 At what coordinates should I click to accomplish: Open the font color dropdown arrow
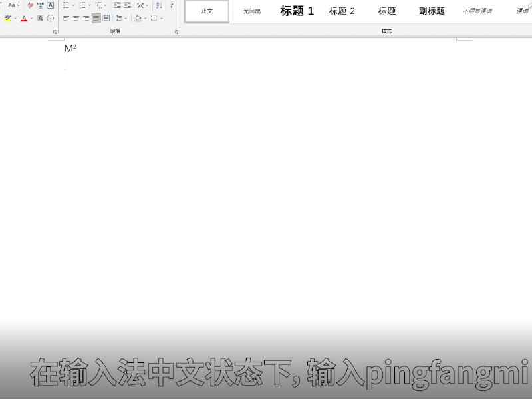pos(30,19)
